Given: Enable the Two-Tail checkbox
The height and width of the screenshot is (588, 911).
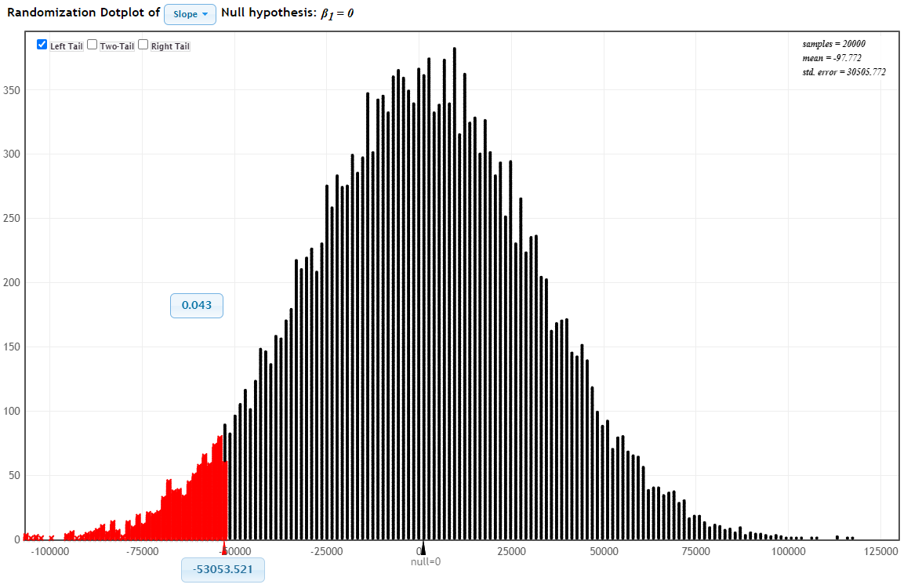Looking at the screenshot, I should coord(92,45).
